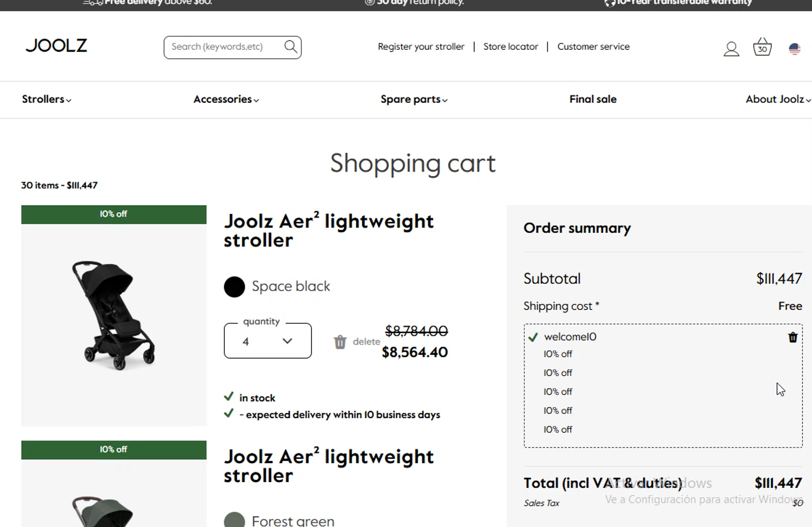Click the search magnifier icon
Viewport: 812px width, 527px height.
click(x=291, y=47)
